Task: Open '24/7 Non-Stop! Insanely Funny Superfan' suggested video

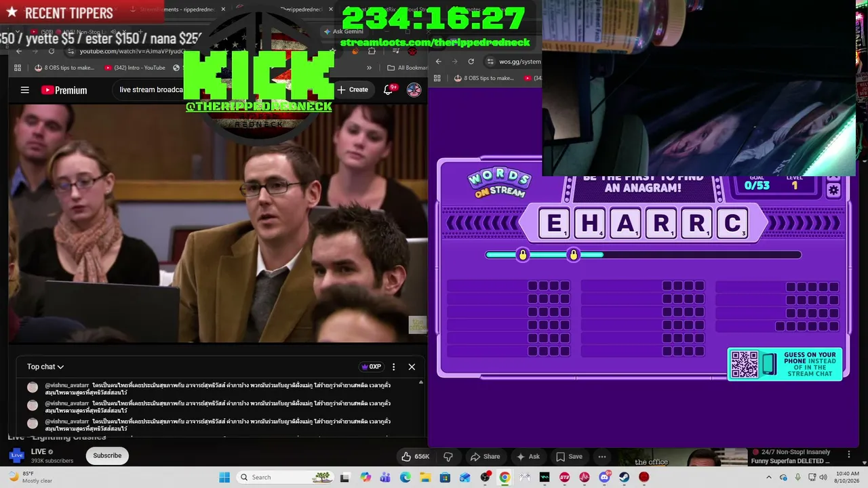Action: 791,457
